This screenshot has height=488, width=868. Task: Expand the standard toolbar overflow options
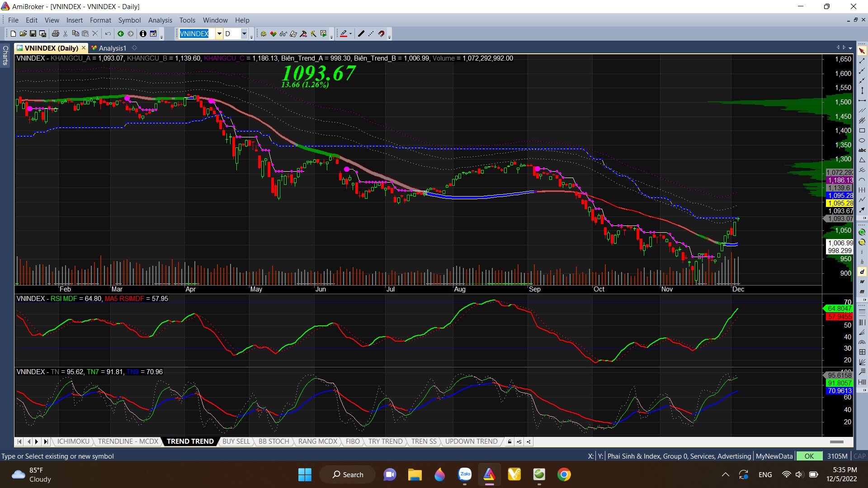[162, 37]
